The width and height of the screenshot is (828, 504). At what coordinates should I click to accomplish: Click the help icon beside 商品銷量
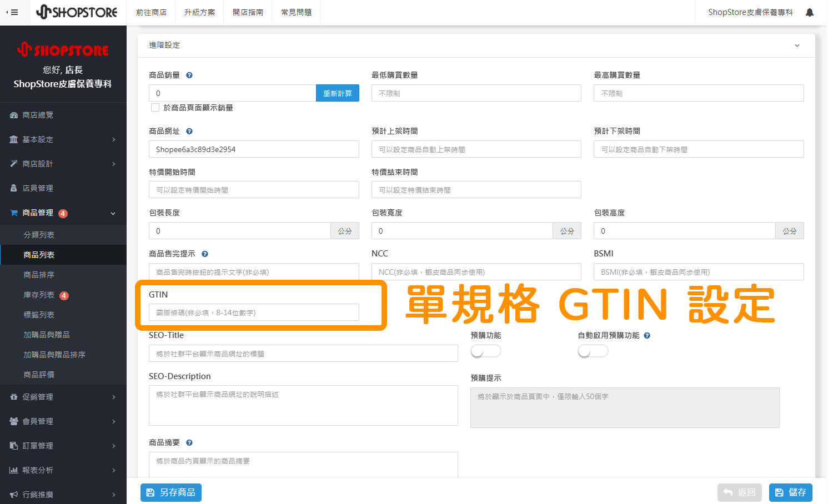tap(189, 75)
